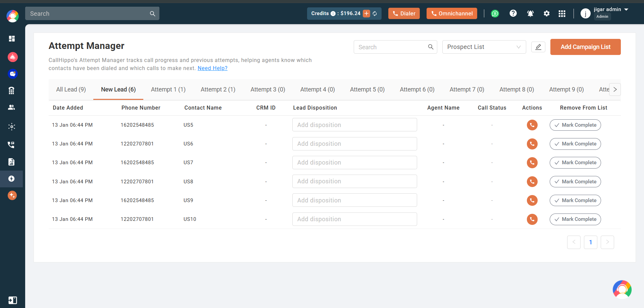Call contact US10 with the phone icon
The image size is (644, 308).
pos(532,219)
